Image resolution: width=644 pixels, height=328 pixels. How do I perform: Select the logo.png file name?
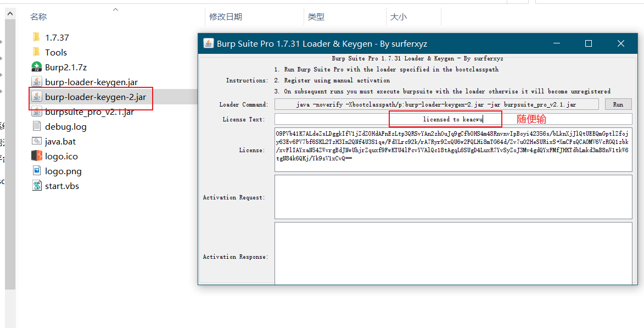click(x=63, y=171)
